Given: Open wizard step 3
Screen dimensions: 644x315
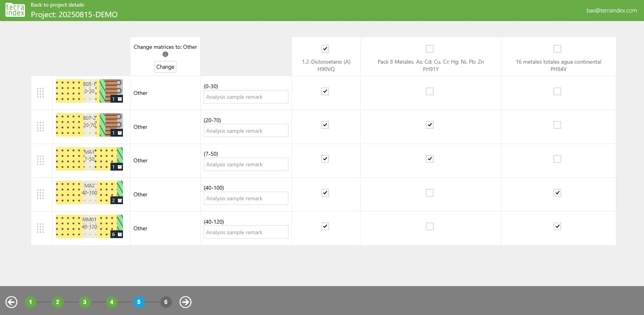Looking at the screenshot, I should pos(85,302).
